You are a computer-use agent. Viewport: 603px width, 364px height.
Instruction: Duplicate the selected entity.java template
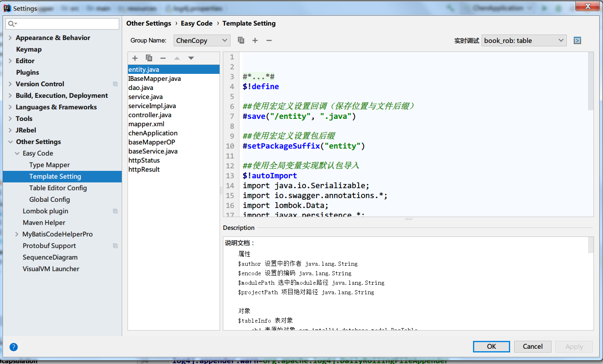(x=149, y=58)
